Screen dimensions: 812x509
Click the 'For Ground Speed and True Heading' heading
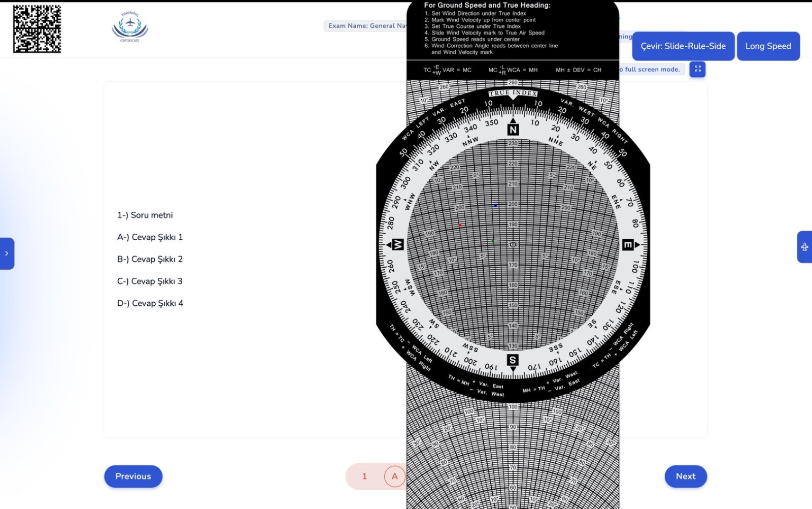487,5
